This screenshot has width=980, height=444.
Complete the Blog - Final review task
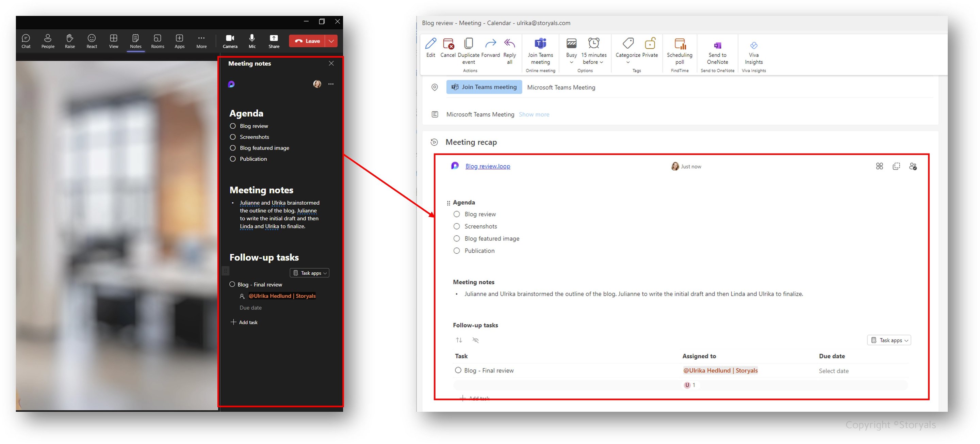458,370
